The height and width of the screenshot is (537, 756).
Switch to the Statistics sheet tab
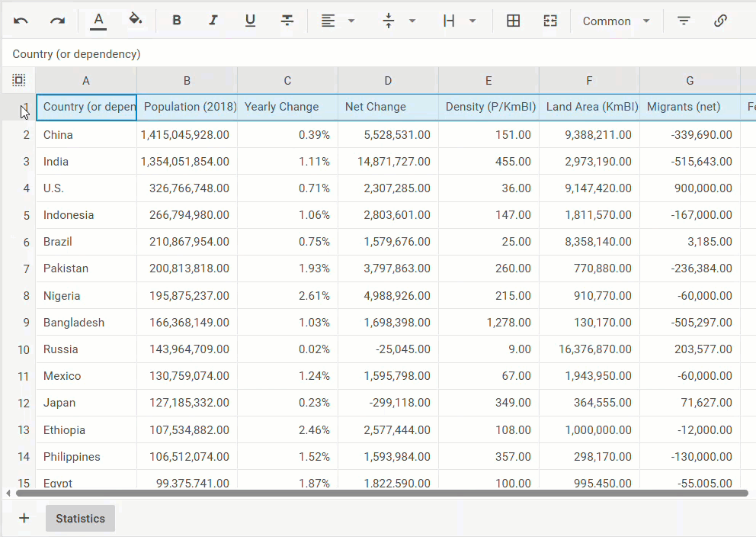coord(79,517)
